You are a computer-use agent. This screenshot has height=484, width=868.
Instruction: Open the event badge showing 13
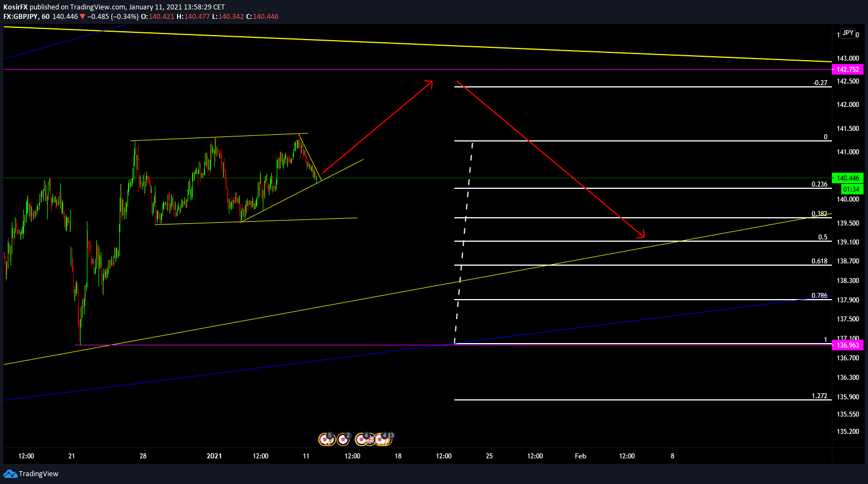[x=391, y=436]
